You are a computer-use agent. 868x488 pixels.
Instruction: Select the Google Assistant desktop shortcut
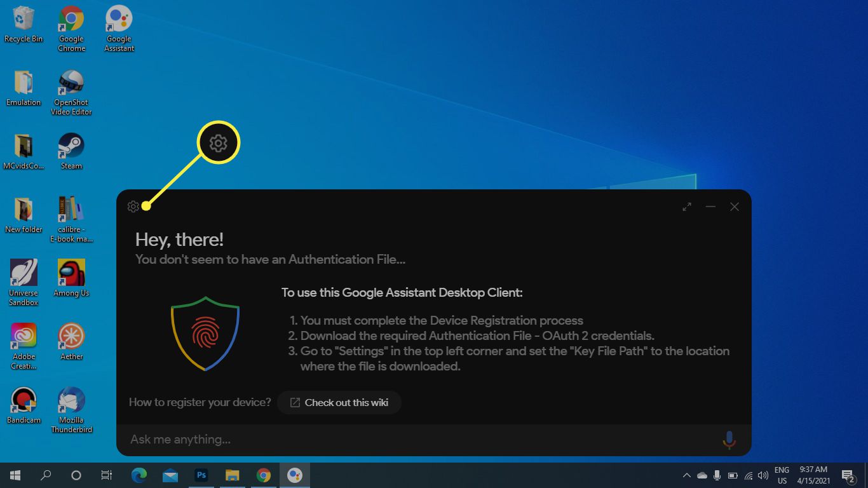tap(119, 29)
